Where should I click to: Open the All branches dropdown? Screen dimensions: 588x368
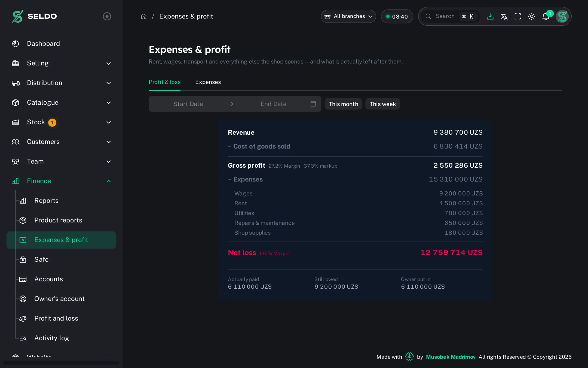coord(348,16)
